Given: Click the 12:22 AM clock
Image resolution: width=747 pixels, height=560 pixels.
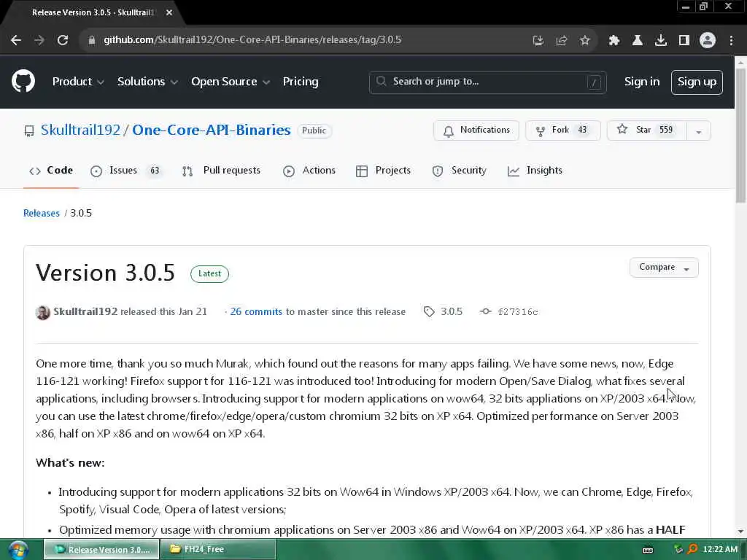Looking at the screenshot, I should [x=720, y=550].
